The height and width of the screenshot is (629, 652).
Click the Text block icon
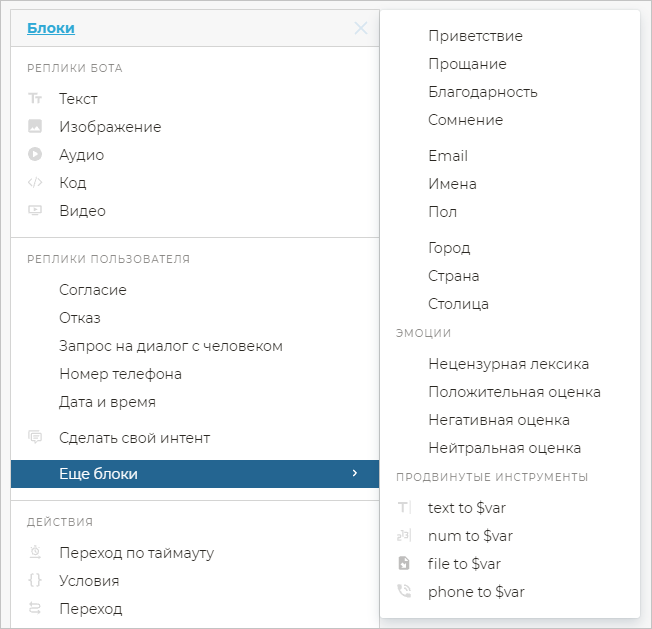pos(35,99)
